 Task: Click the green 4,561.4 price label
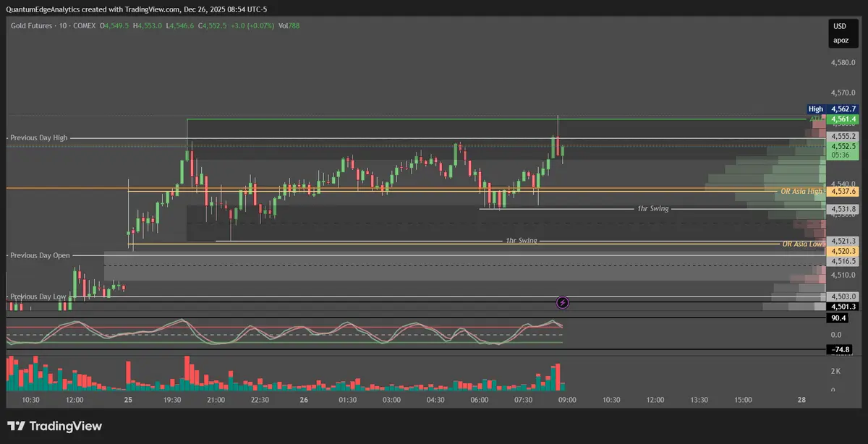[843, 119]
